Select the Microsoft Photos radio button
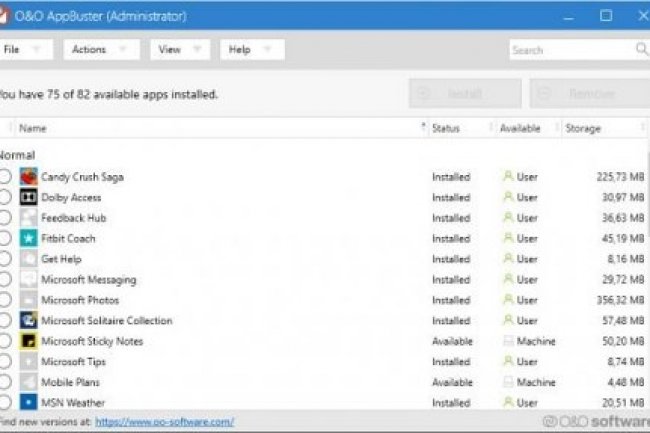 point(6,300)
